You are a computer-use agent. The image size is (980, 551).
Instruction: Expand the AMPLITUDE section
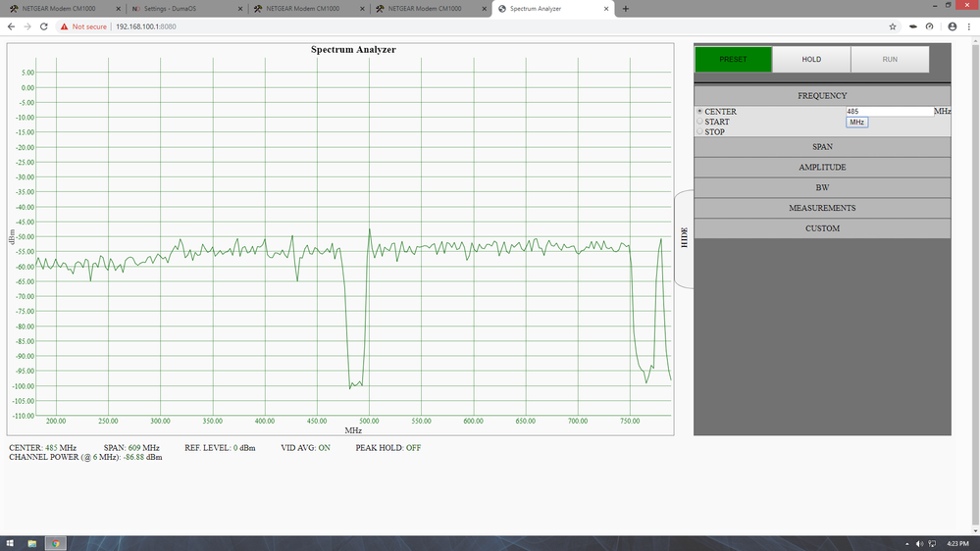tap(822, 168)
